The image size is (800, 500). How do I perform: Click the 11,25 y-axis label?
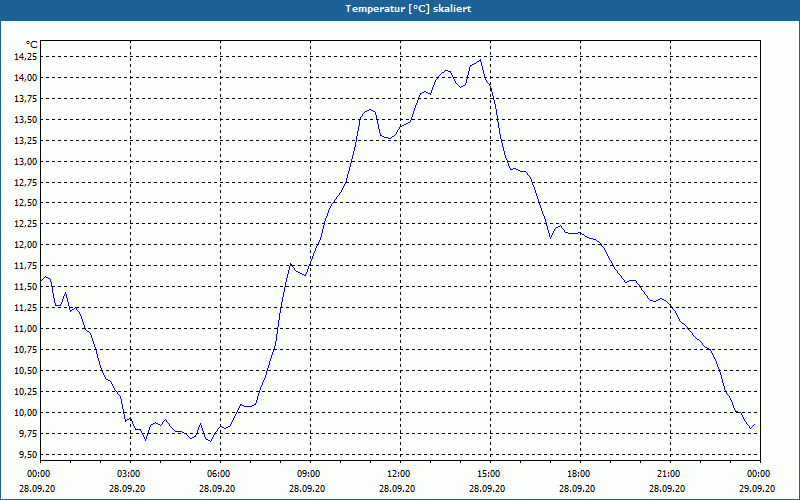point(26,308)
